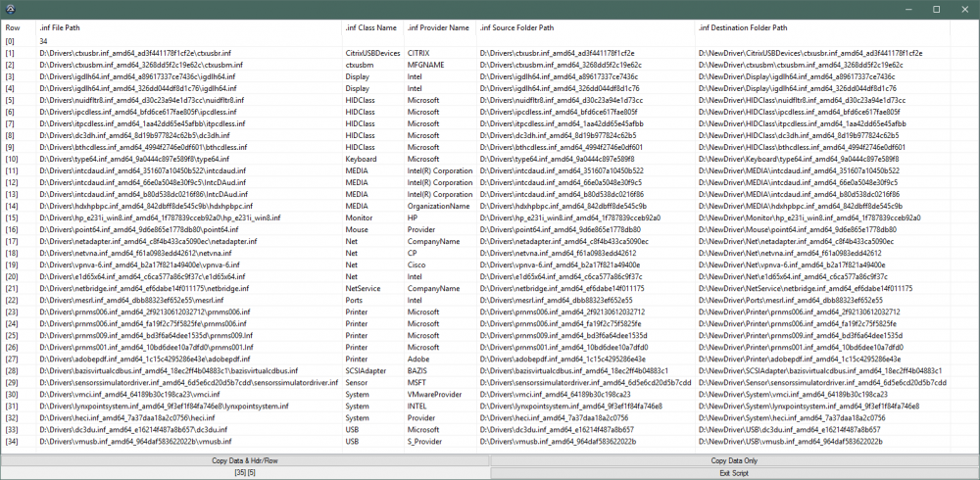Select the Adobe provider name cell
Screen dimensions: 980x480
[417, 360]
